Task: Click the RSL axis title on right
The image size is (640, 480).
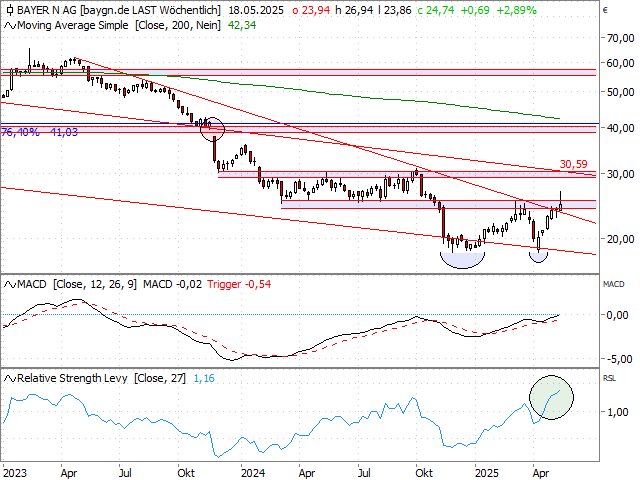Action: 609,378
